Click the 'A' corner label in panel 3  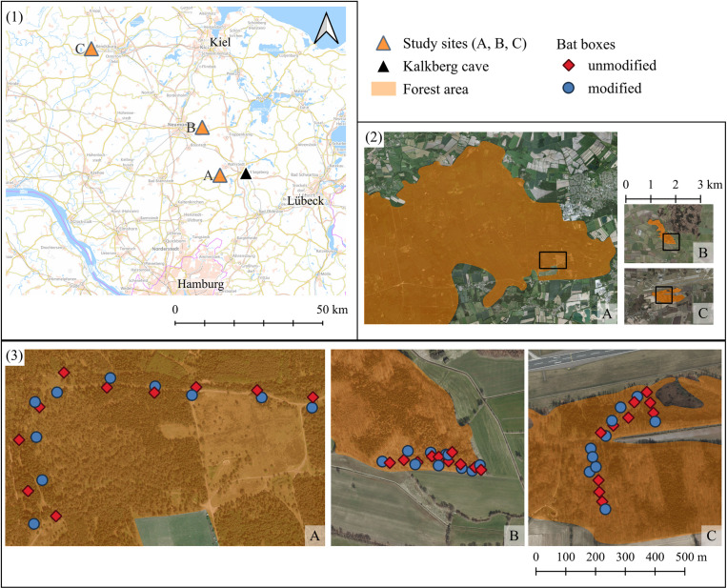click(314, 536)
